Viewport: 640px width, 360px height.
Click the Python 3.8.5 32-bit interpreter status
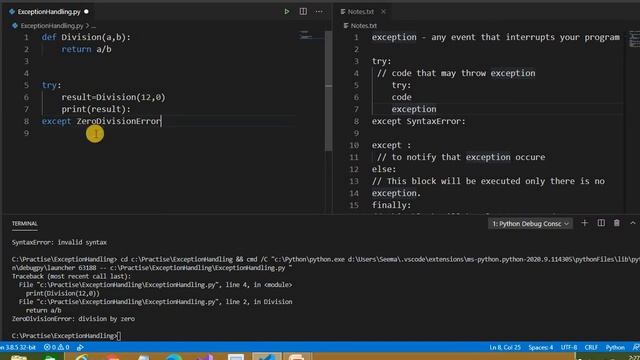click(x=18, y=347)
